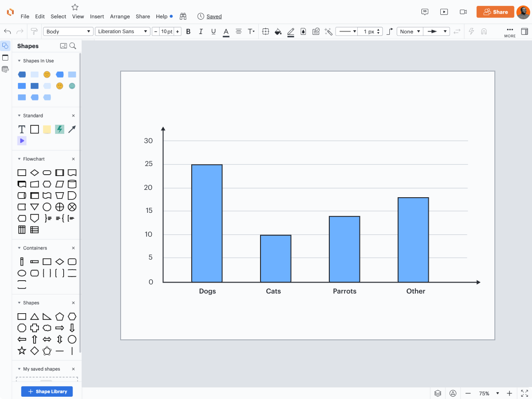
Task: Select the blue Dogs bar in chart
Action: (x=207, y=223)
